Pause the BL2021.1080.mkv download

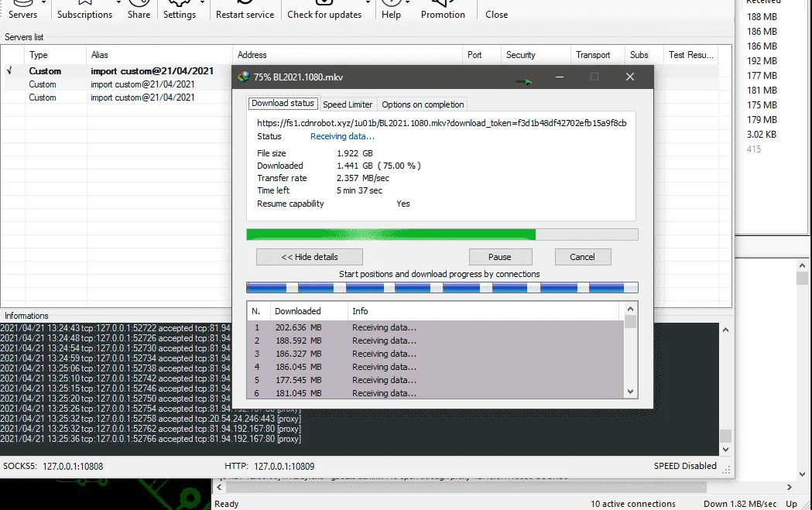(500, 257)
